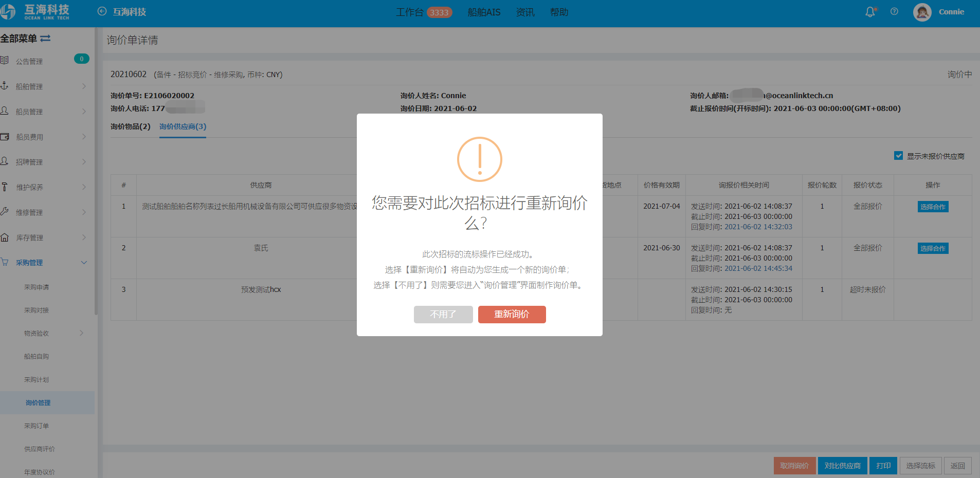The image size is (980, 478).
Task: Click reply time 2021-06-02 14:32:03
Action: 758,227
